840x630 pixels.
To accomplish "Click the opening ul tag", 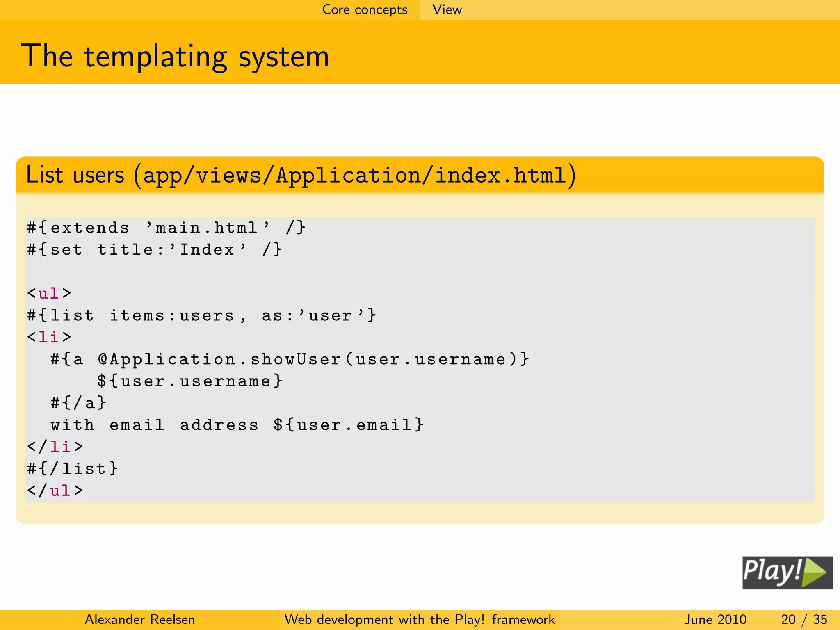I will click(x=49, y=293).
